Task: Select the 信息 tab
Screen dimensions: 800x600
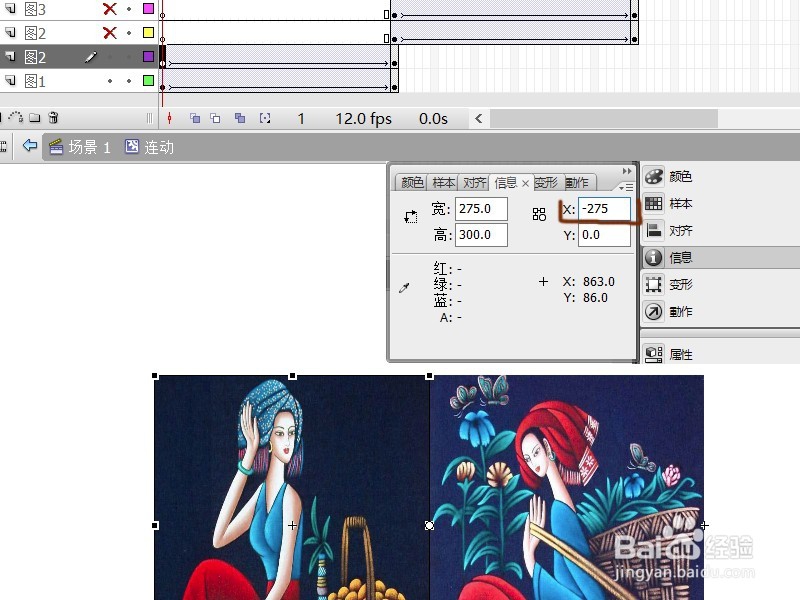Action: (x=506, y=183)
